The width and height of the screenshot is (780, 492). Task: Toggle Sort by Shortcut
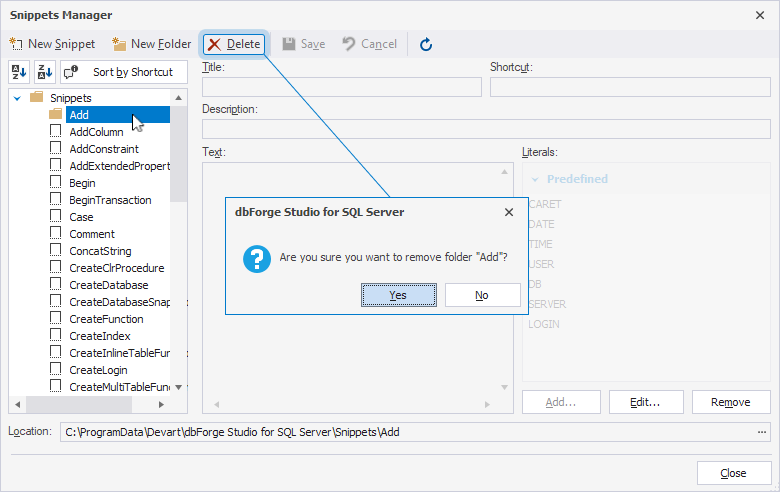point(124,72)
